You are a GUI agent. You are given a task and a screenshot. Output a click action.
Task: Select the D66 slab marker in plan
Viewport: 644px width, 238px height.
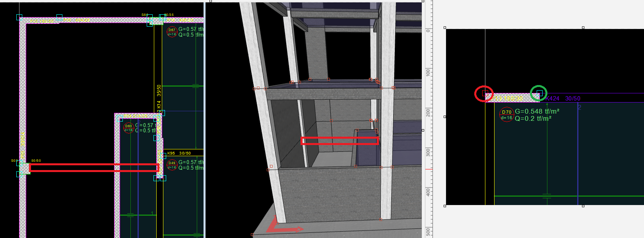(x=128, y=128)
